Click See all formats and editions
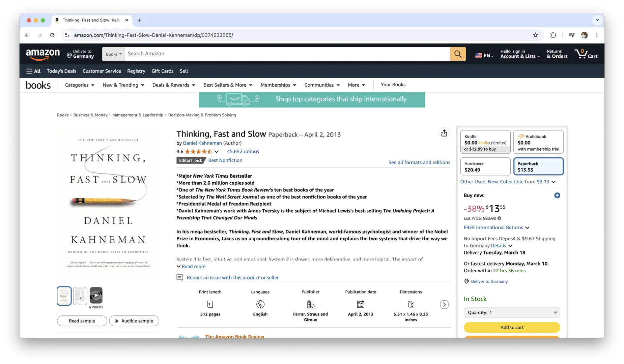Screen dimensions: 624x364 (x=419, y=162)
